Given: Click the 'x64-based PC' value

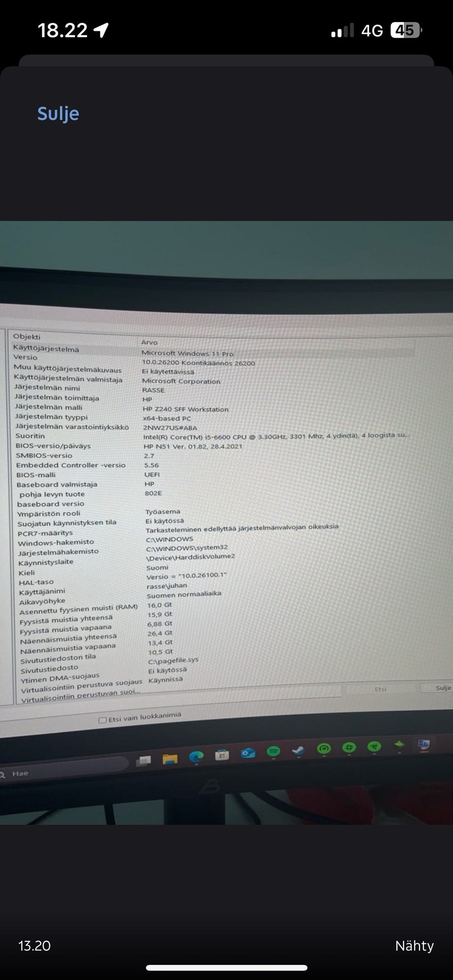Looking at the screenshot, I should tap(167, 418).
